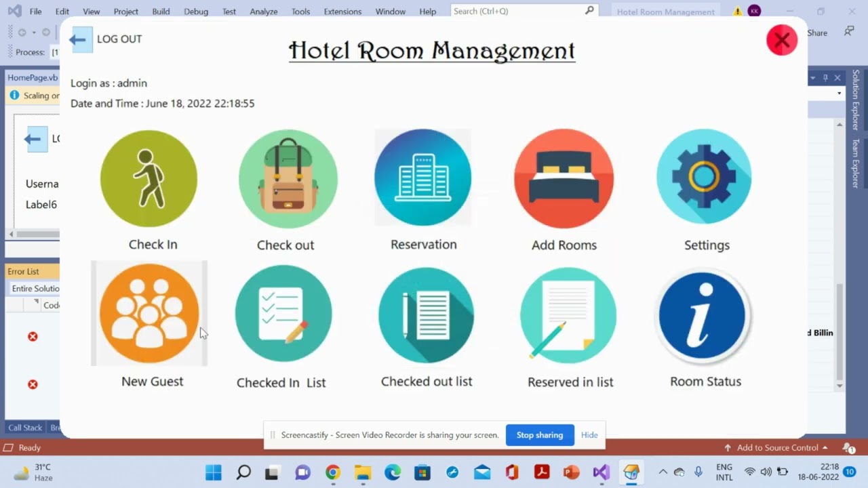Click the Visual Studio Search box
868x488 pixels.
coord(524,11)
